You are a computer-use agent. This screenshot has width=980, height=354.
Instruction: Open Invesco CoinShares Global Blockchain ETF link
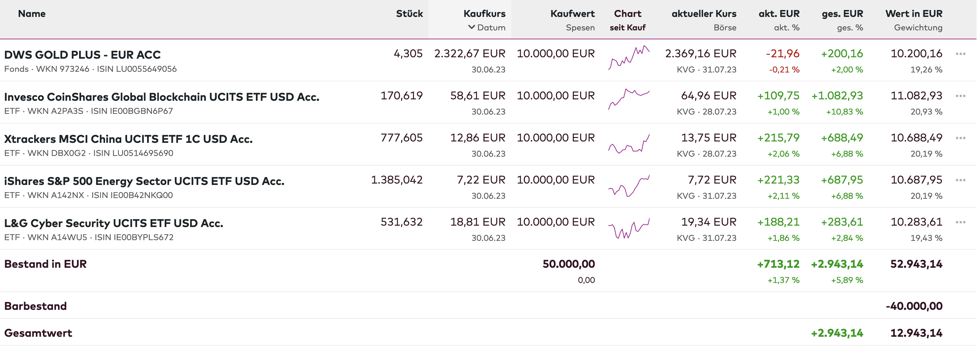tap(162, 97)
